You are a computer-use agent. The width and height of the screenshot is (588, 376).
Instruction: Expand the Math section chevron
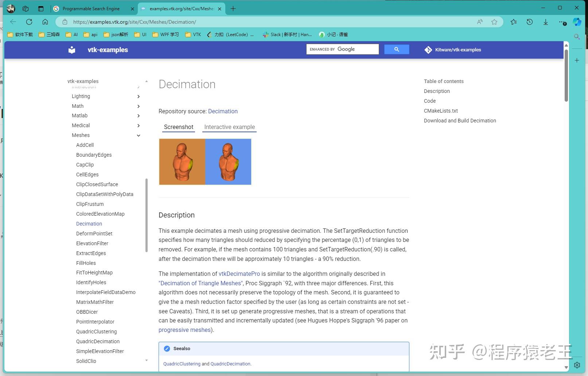click(139, 106)
